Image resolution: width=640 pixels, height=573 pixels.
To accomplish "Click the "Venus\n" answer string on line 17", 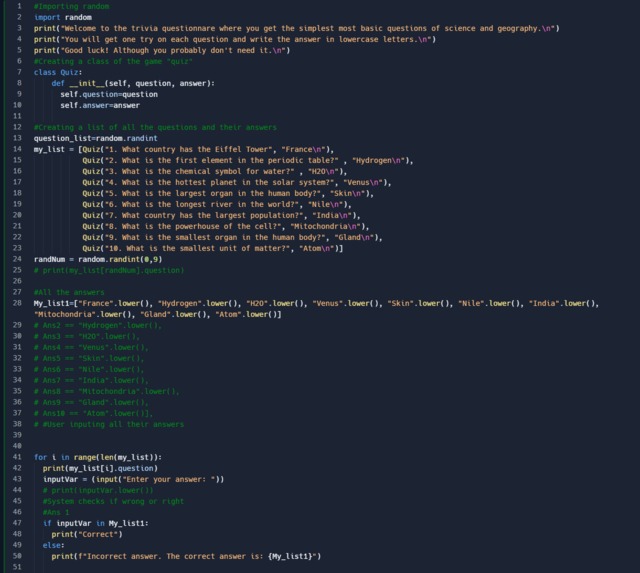I will pyautogui.click(x=365, y=182).
